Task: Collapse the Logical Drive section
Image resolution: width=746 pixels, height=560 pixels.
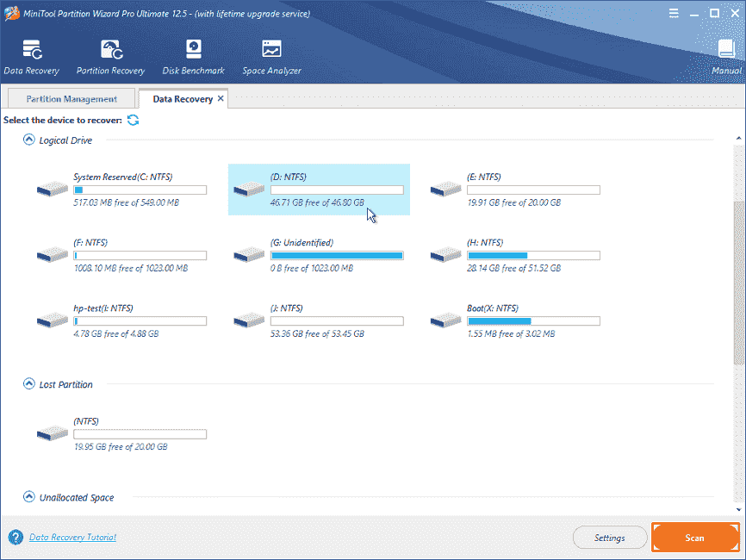Action: tap(29, 140)
